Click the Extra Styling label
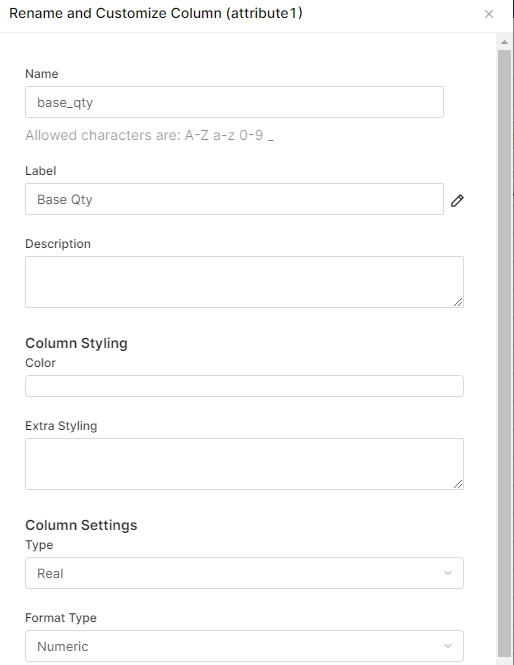 click(61, 426)
